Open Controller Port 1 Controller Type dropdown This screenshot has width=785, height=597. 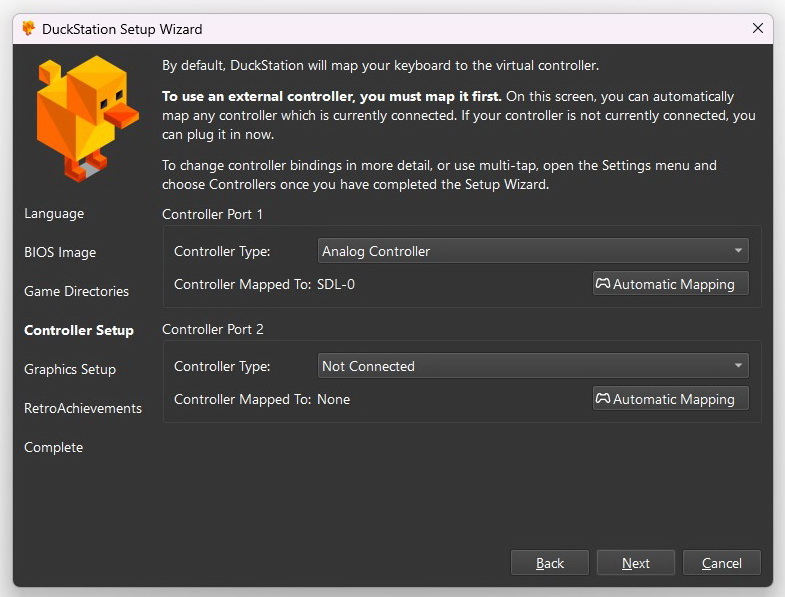coord(533,251)
